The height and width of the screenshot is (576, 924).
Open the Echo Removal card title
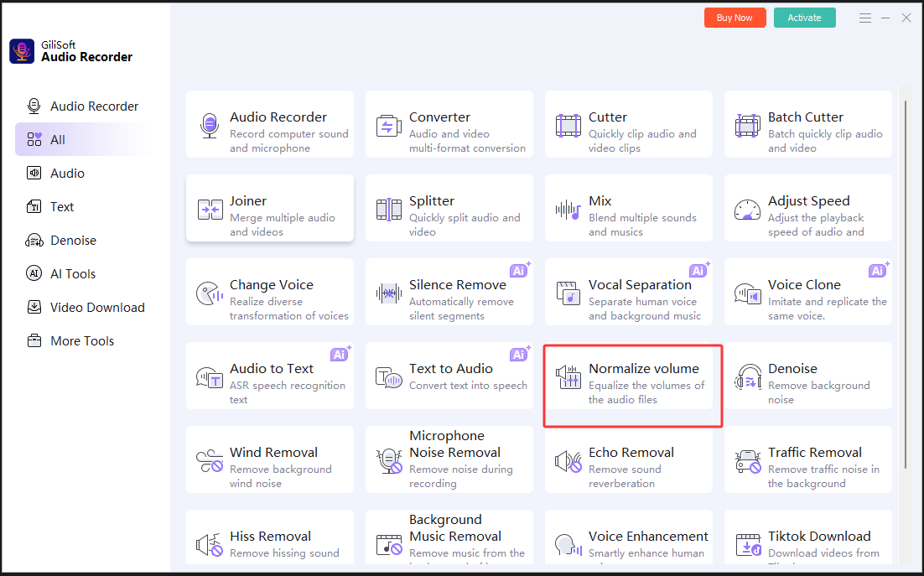coord(631,452)
